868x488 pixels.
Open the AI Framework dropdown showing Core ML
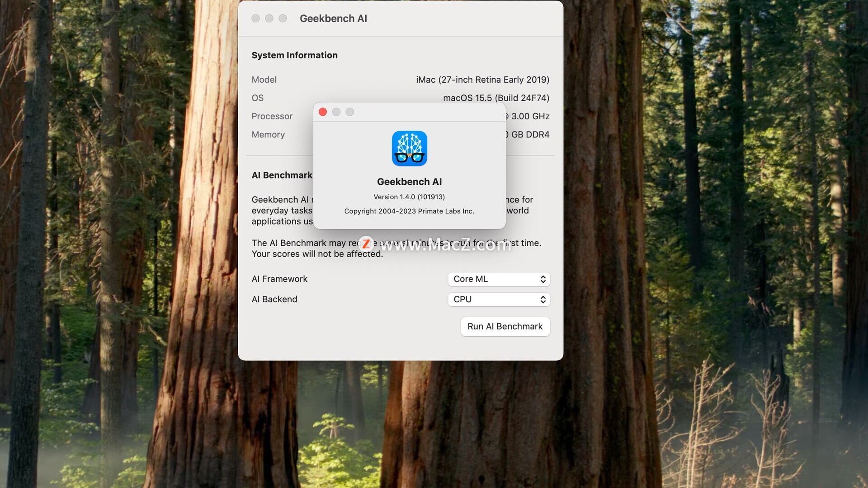499,279
